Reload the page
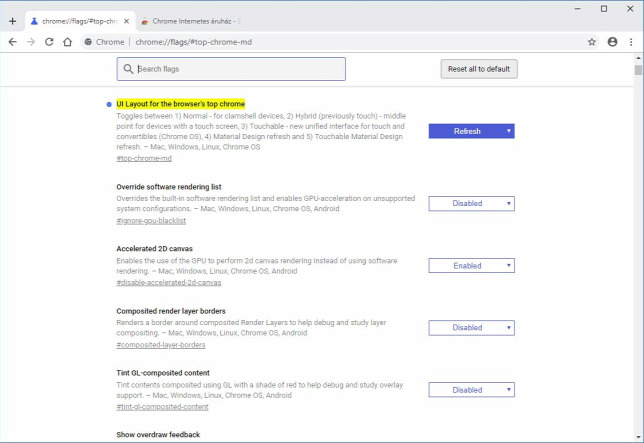This screenshot has width=644, height=443. pyautogui.click(x=49, y=42)
